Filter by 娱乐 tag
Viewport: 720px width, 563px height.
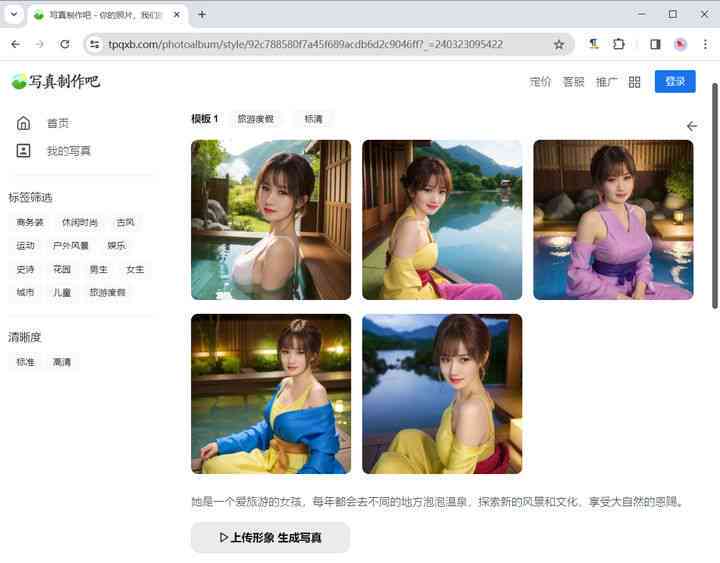pos(117,246)
